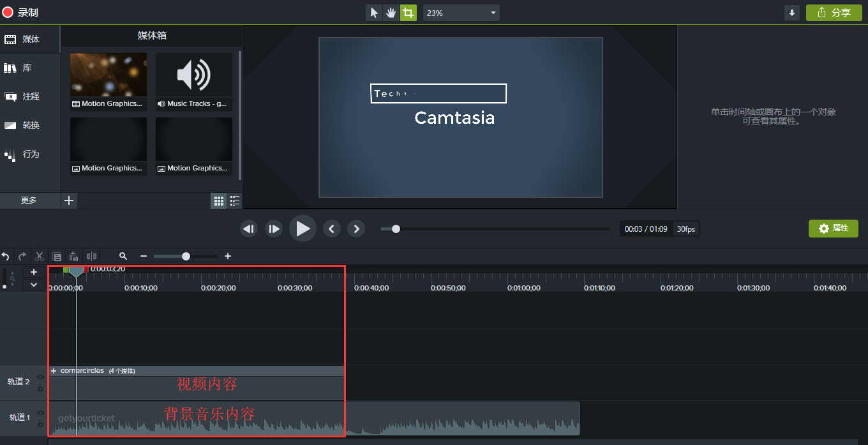Viewport: 868px width, 445px height.
Task: Open the 转换 (Transitions) tab
Action: (x=31, y=125)
